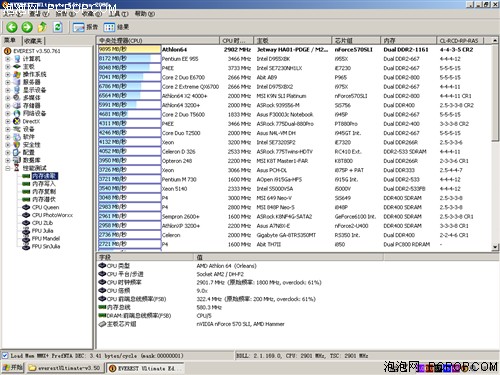Sort by the 芯片组 chipset column header

pyautogui.click(x=356, y=41)
